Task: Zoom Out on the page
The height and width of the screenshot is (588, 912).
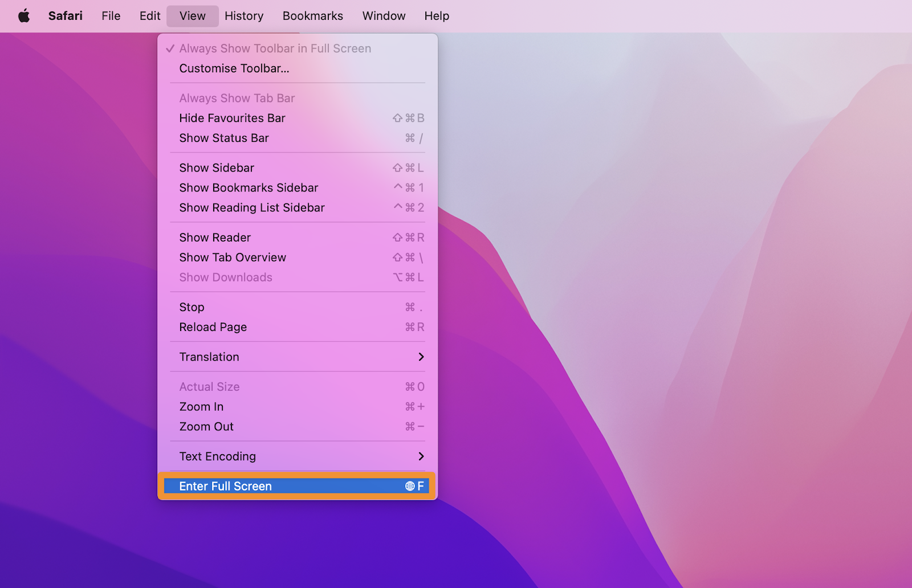Action: (206, 426)
